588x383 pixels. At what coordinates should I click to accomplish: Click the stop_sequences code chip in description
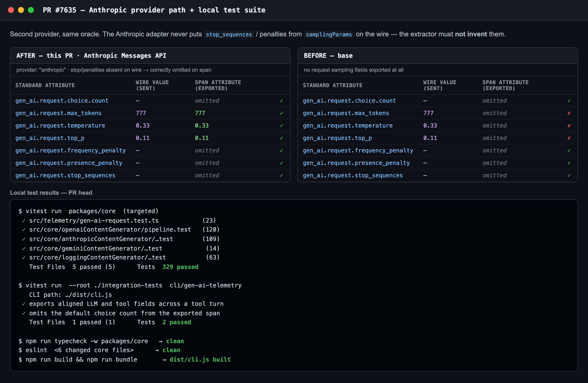[229, 34]
